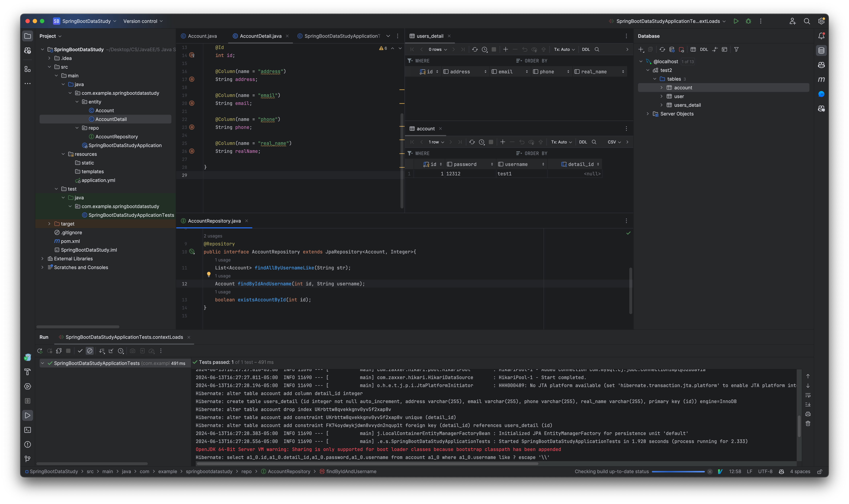849x504 pixels.
Task: Switch to the Account.java tab
Action: (x=202, y=36)
